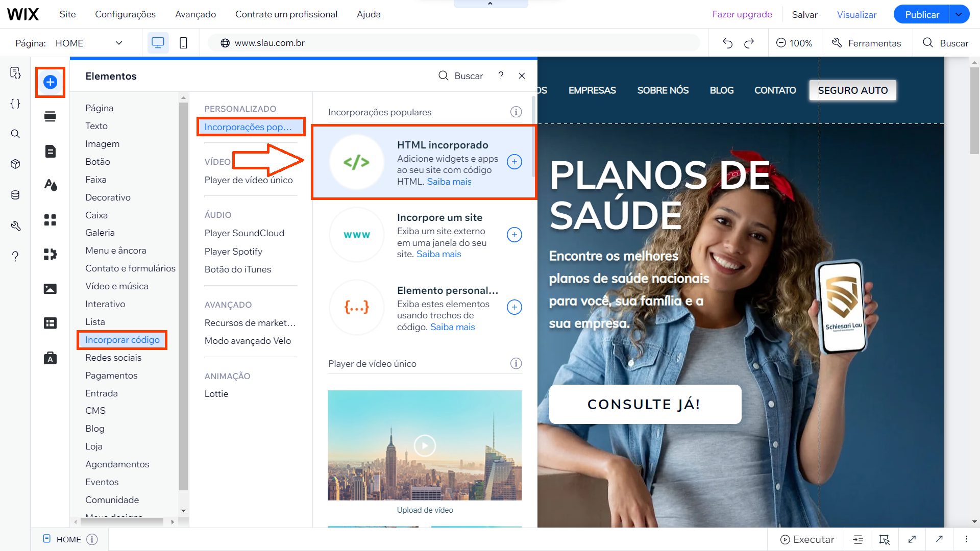Expand the Publicar dropdown arrow
Viewport: 980px width, 551px height.
[959, 14]
